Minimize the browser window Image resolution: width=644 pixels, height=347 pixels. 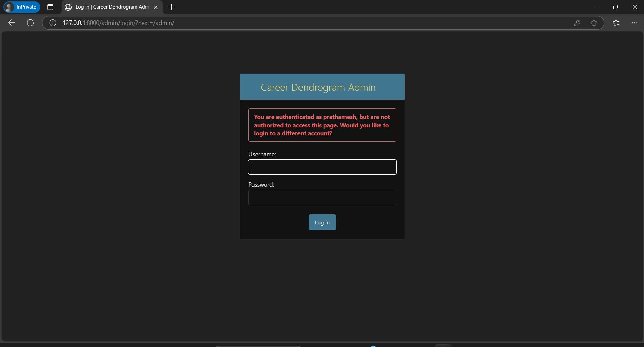point(597,7)
